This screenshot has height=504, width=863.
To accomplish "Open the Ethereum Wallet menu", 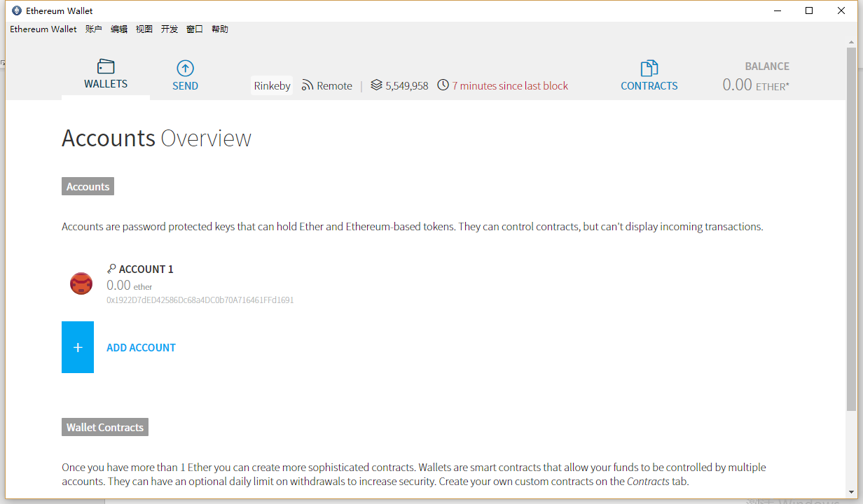I will pos(43,29).
